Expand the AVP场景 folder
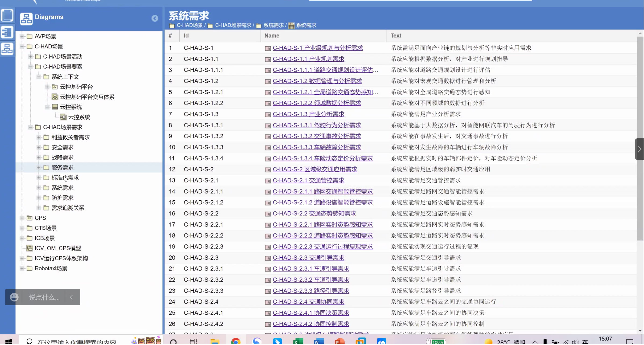Viewport: 644px width, 345px height. pos(22,36)
